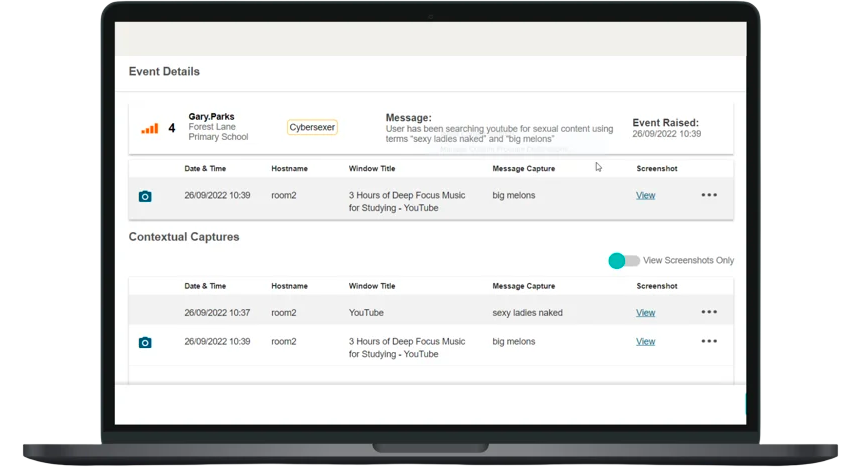Click View link for the contextual 10:39 capture
The image size is (860, 467).
645,341
